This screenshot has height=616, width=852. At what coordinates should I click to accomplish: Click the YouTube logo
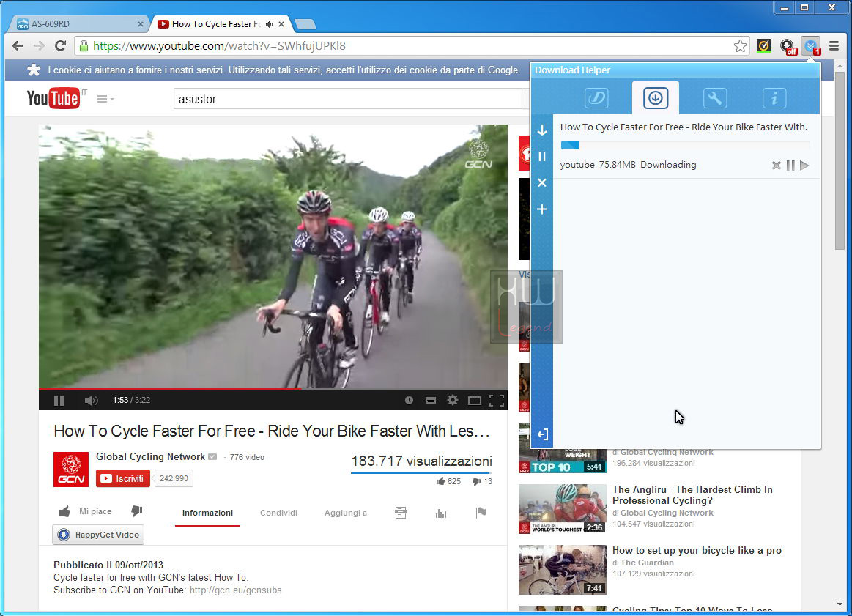pos(53,98)
